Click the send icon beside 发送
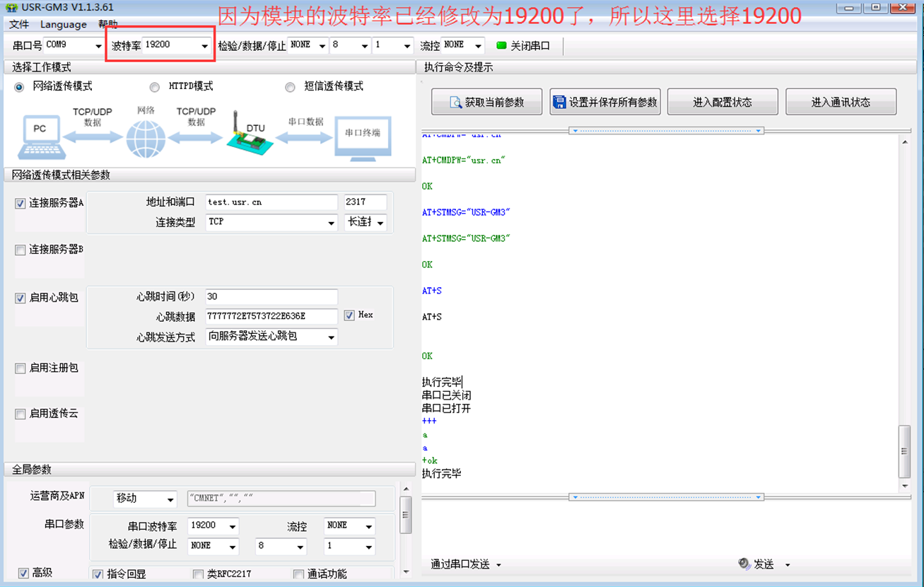 [x=744, y=564]
